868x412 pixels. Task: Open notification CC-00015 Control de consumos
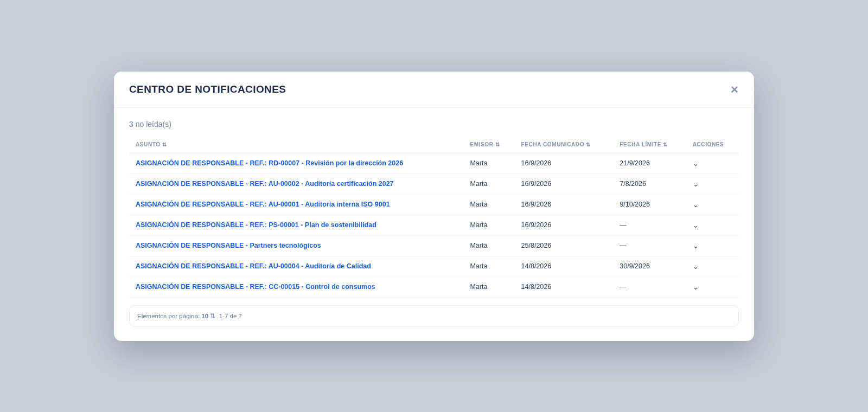[256, 287]
